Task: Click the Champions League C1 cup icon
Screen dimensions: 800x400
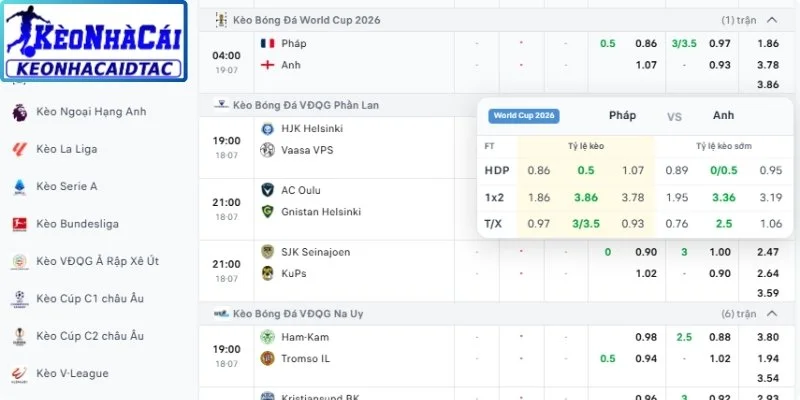Action: click(x=19, y=299)
